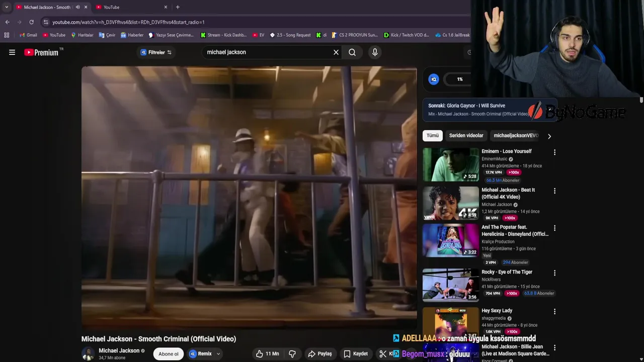644x362 pixels.
Task: Open the EV bookmark
Action: point(258,35)
